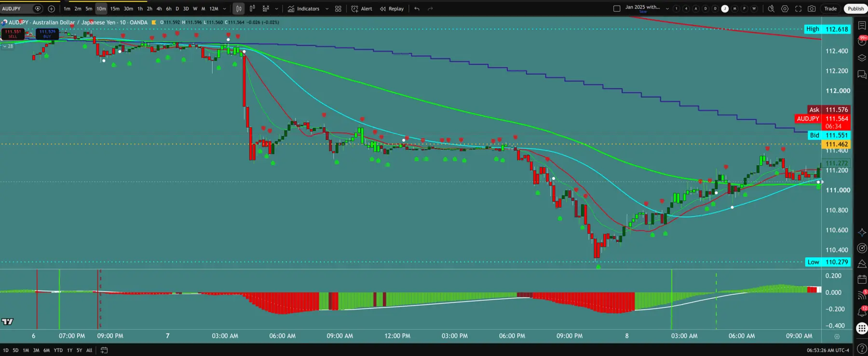Open the layout setup square icon
The height and width of the screenshot is (356, 868).
(617, 9)
